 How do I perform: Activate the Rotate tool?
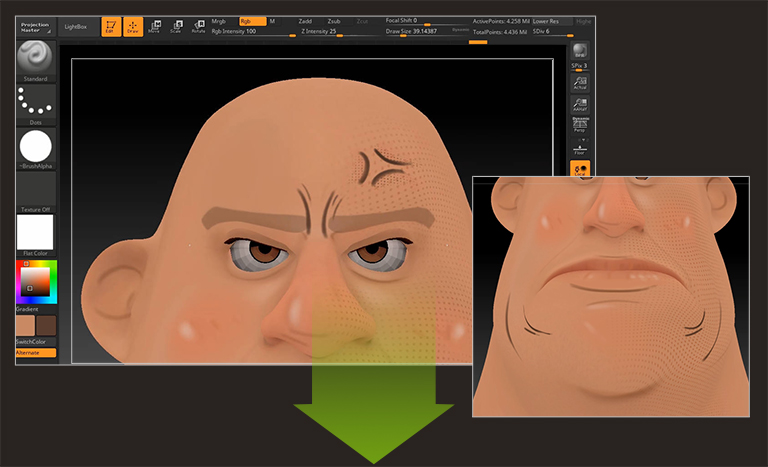198,27
